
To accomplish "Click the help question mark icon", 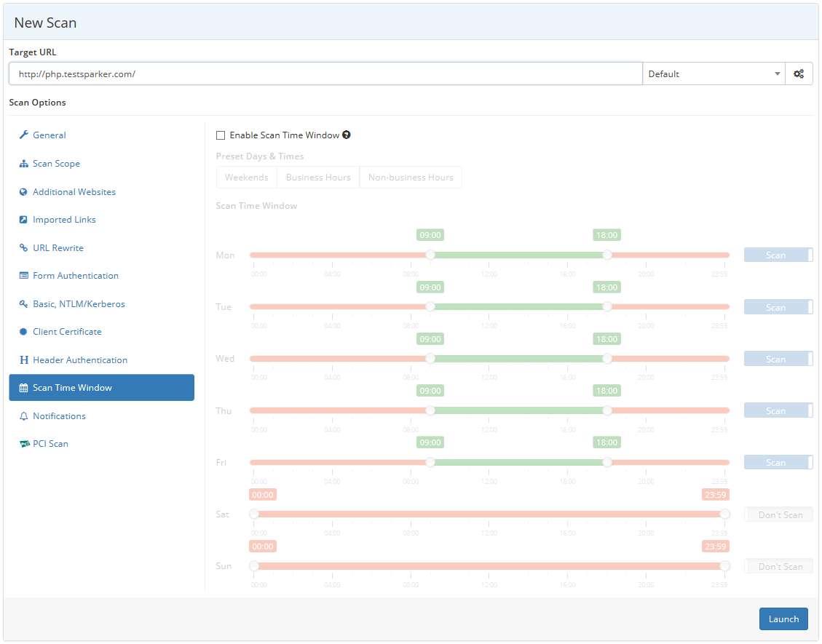I will 347,135.
